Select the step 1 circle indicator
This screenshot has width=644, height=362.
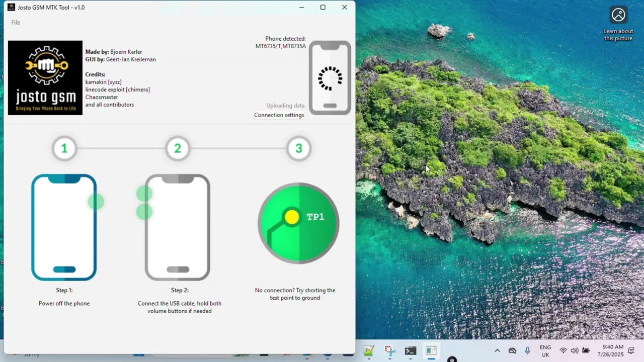coord(64,148)
